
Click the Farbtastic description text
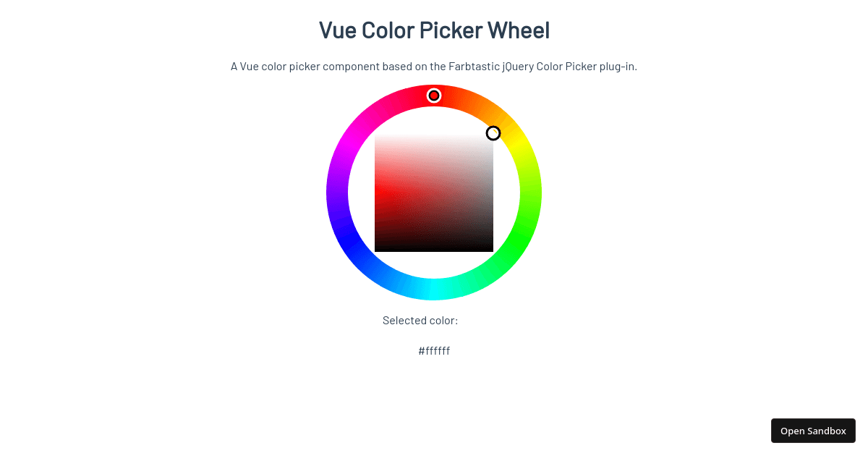434,65
